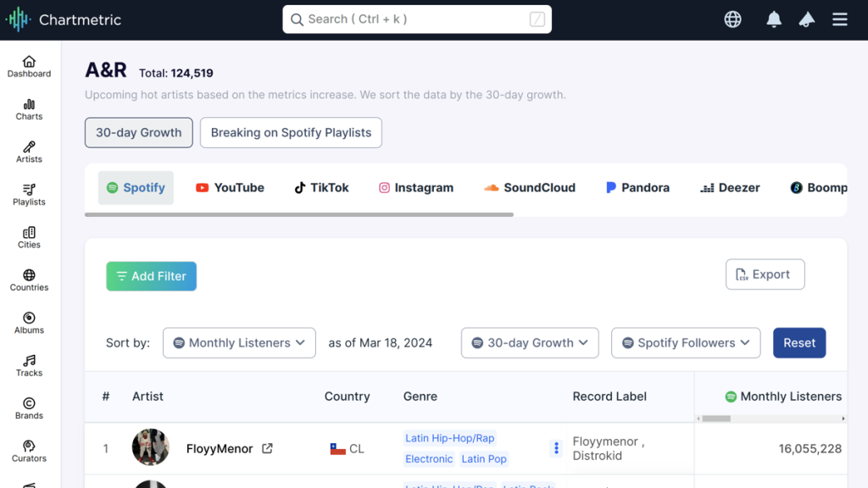The image size is (868, 488).
Task: Switch to the SoundCloud tab
Action: (x=529, y=187)
